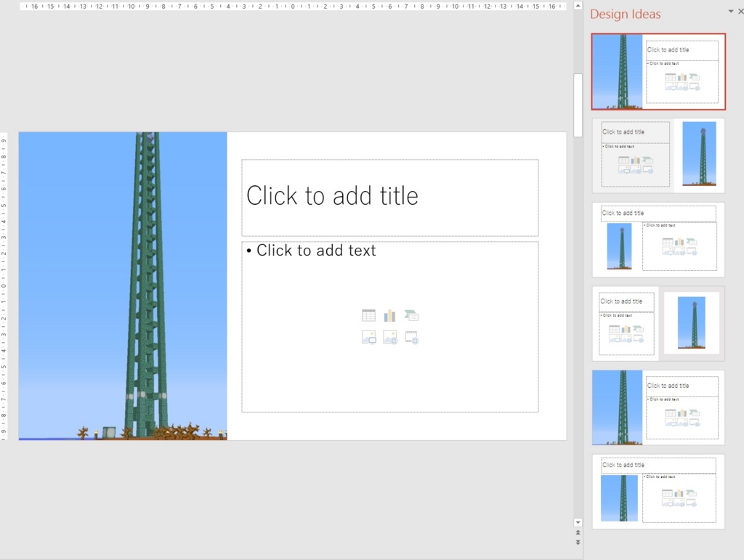Click the slide scrollbar down arrow
The image size is (744, 560).
click(x=578, y=522)
